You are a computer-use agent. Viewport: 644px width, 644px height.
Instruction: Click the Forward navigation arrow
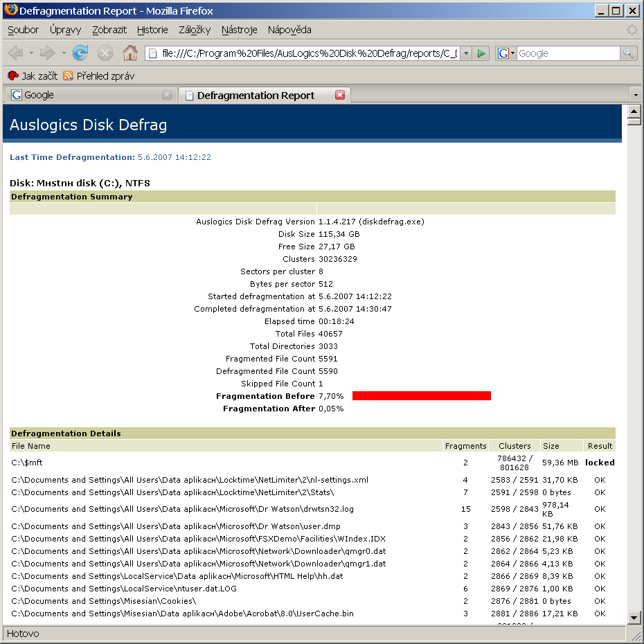[48, 53]
